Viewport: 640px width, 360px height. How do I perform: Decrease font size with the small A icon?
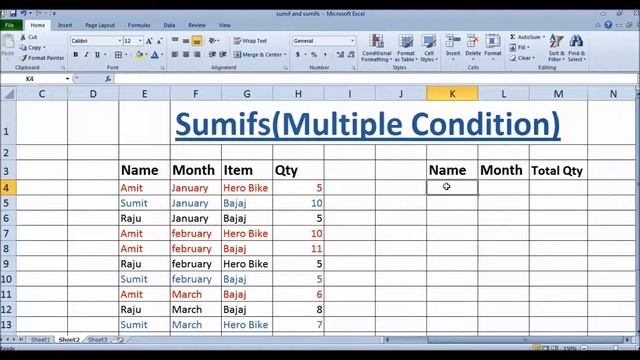tap(160, 41)
